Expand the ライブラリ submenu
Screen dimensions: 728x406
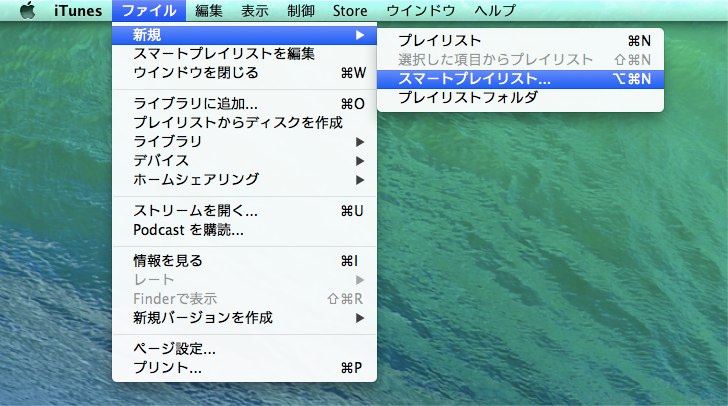244,142
